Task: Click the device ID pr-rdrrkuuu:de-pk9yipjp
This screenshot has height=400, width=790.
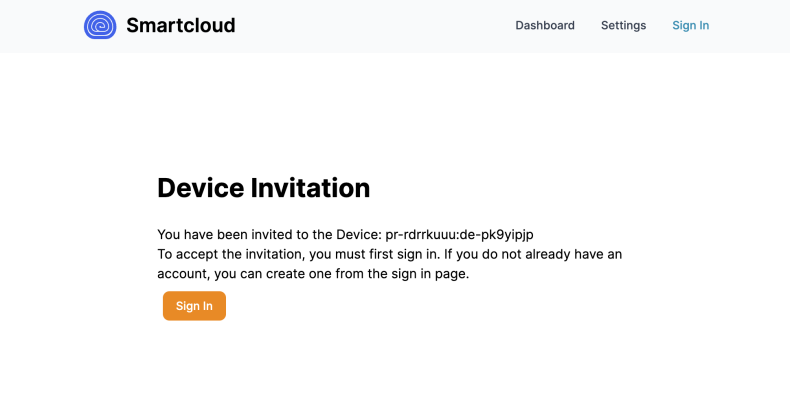Action: click(x=459, y=235)
